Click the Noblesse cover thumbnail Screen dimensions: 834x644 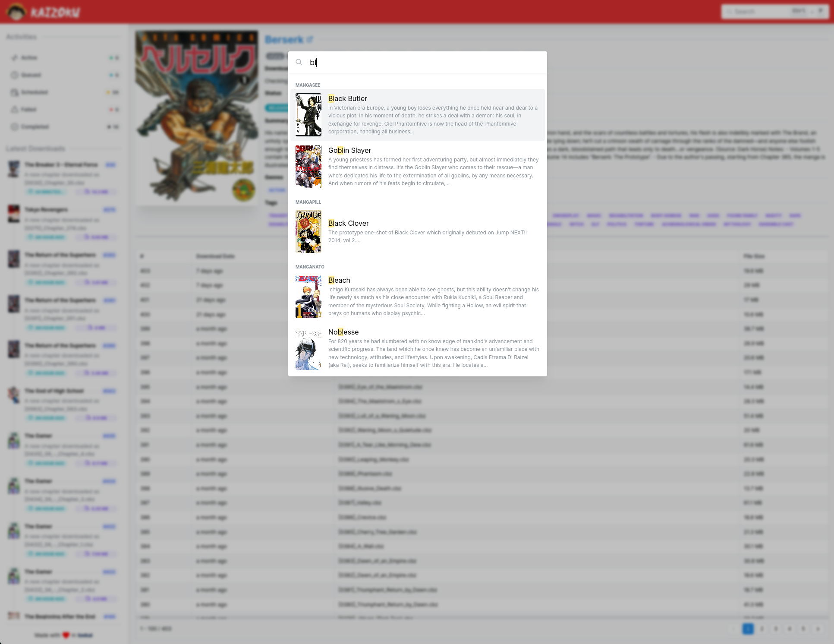(308, 348)
